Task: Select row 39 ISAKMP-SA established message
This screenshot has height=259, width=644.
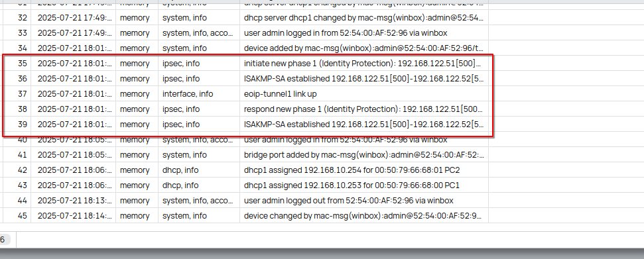Action: (x=363, y=125)
